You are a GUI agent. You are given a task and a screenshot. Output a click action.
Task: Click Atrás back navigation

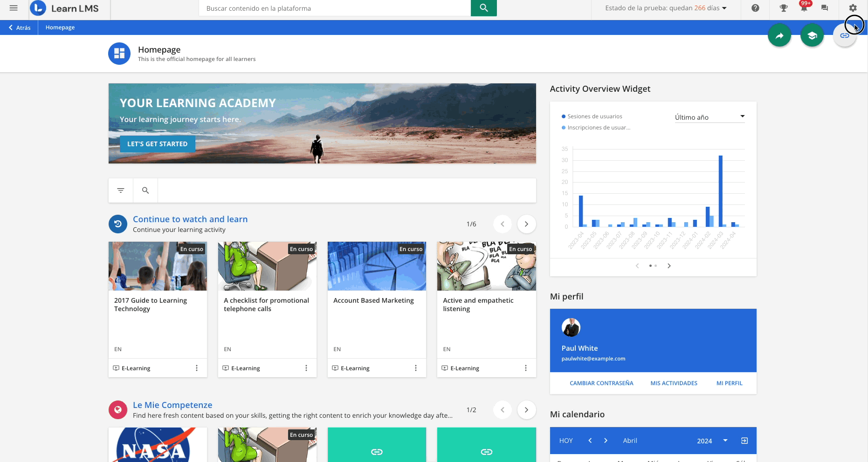click(x=20, y=27)
